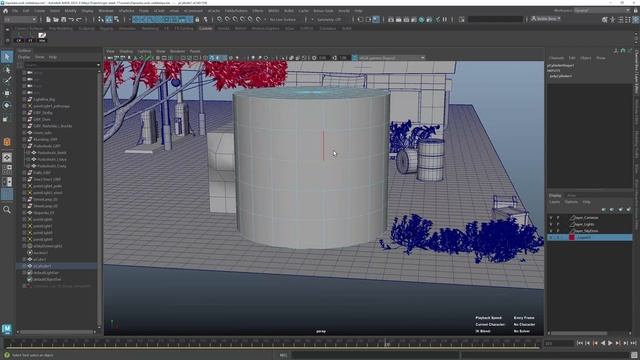The image size is (640, 360).
Task: Click the lock selection padlock icon
Action: (197, 20)
